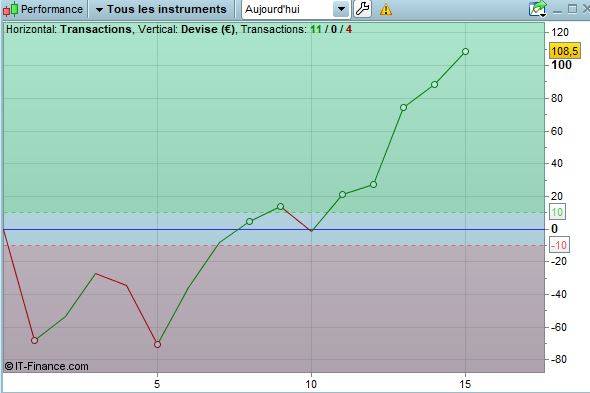Click the red -10 threshold label
The image size is (590, 393).
point(559,245)
